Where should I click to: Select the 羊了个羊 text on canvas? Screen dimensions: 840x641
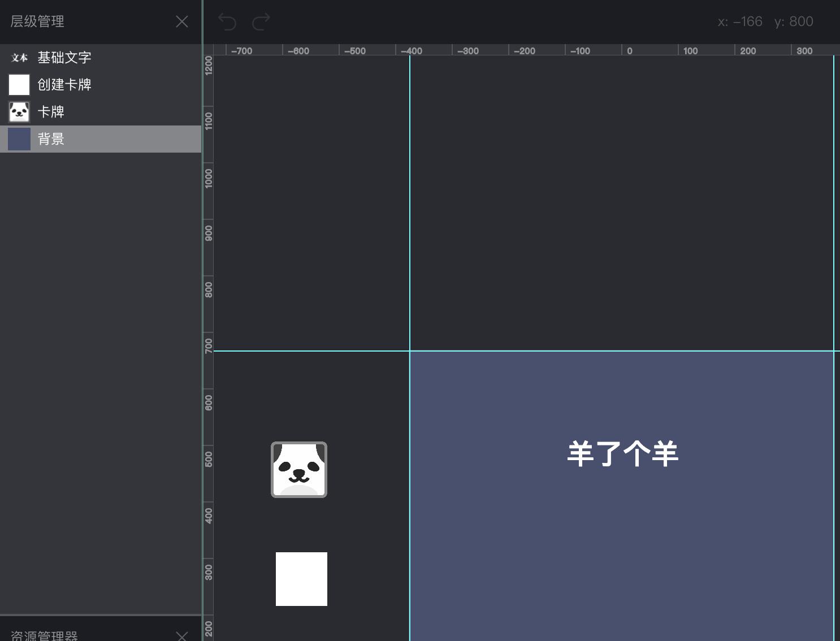[x=622, y=454]
